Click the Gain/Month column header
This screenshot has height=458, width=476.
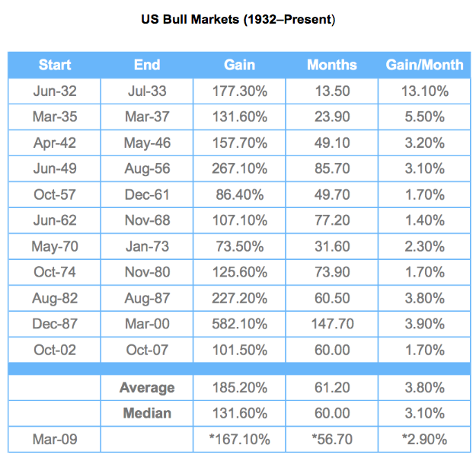pos(424,65)
